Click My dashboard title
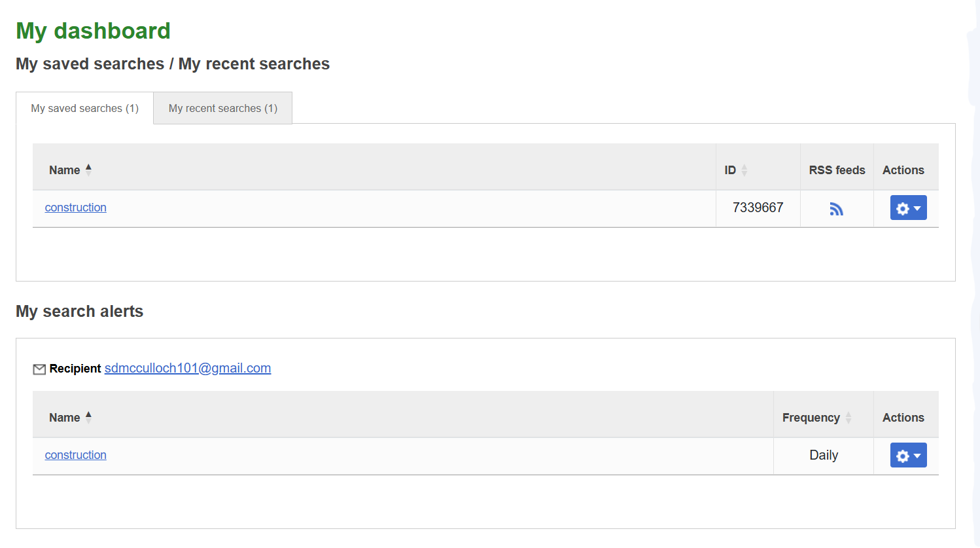 click(x=93, y=31)
